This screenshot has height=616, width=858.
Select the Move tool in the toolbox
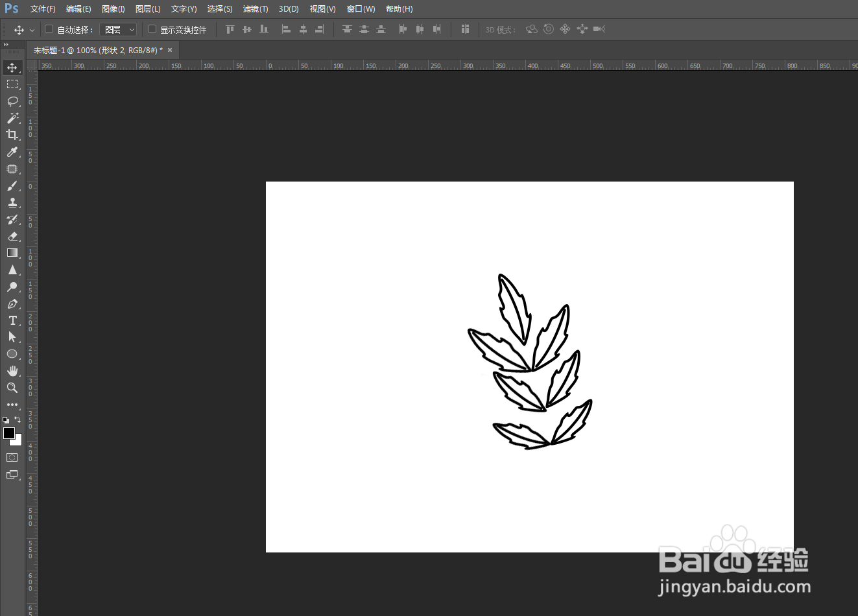pos(12,67)
